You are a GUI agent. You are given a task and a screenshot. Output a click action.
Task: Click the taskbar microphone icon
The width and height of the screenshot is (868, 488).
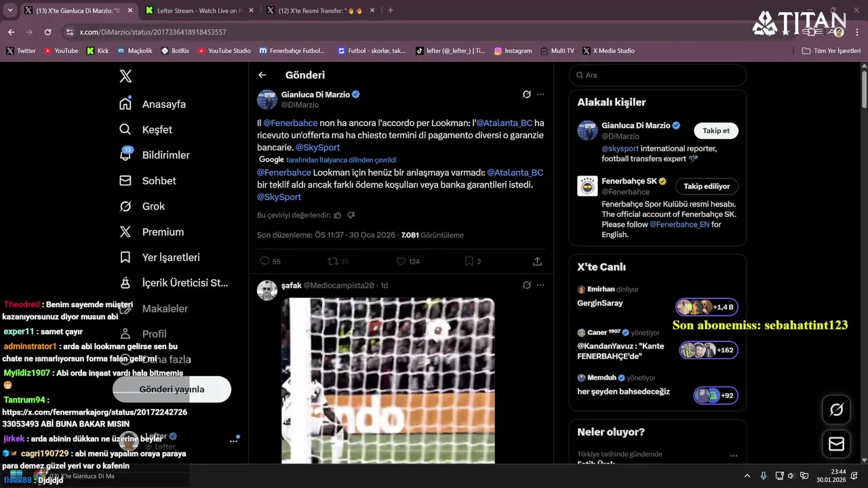click(764, 476)
